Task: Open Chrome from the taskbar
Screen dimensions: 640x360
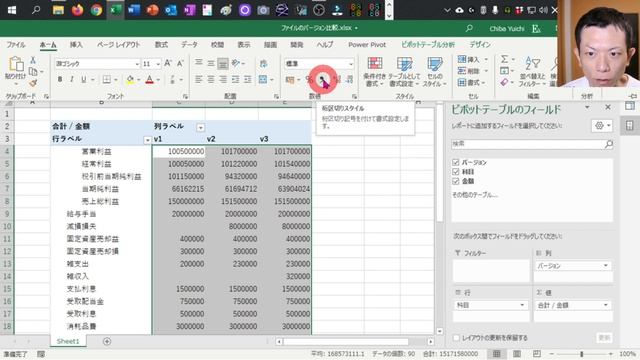Action: click(96, 10)
